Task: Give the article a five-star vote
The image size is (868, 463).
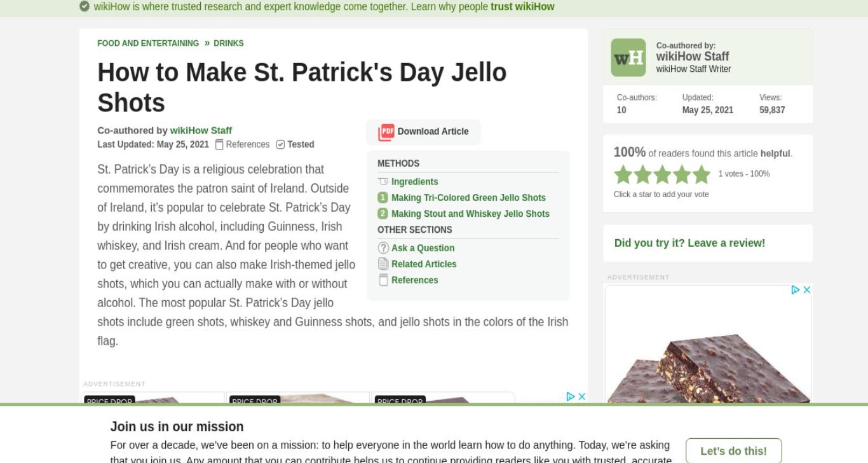Action: (702, 174)
